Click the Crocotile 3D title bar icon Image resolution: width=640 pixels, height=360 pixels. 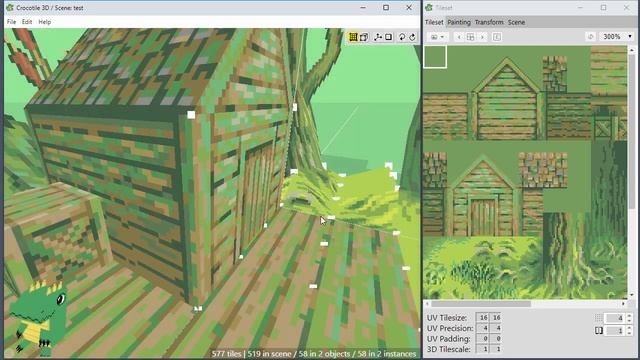[x=10, y=8]
